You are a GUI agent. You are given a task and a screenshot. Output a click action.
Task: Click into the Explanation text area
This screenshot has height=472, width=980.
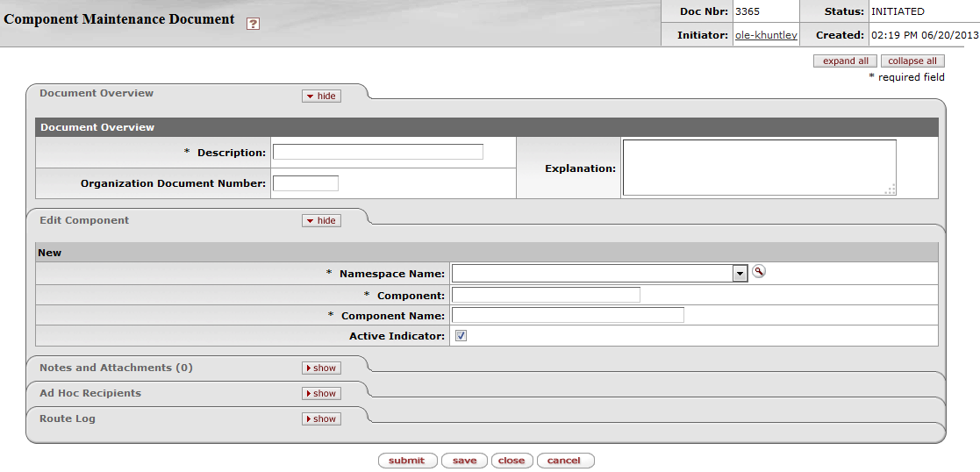[759, 168]
